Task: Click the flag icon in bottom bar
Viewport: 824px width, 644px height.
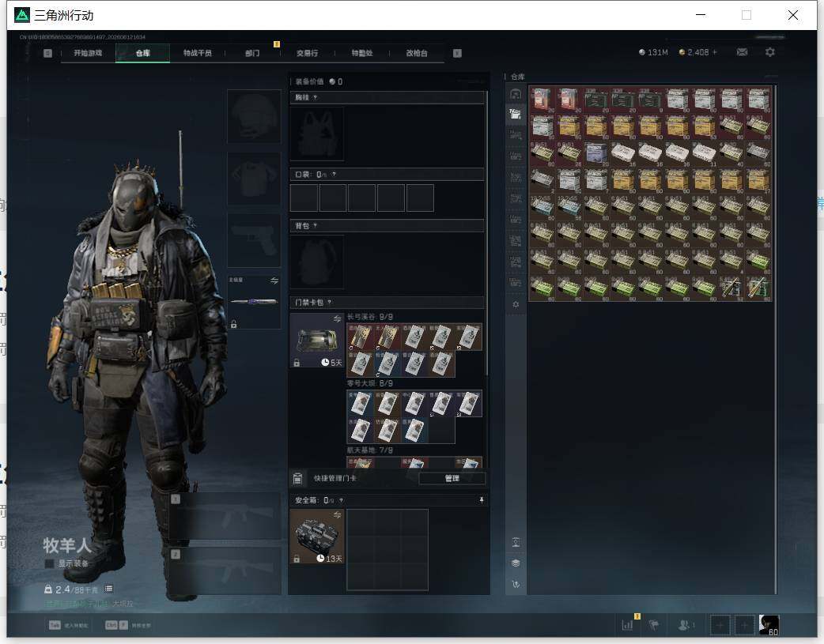Action: coord(654,625)
